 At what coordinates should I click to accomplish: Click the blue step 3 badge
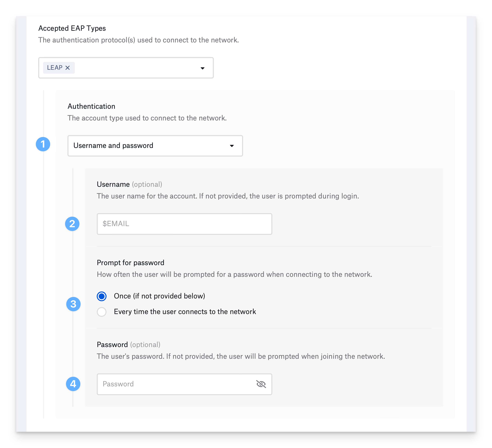[x=73, y=304]
